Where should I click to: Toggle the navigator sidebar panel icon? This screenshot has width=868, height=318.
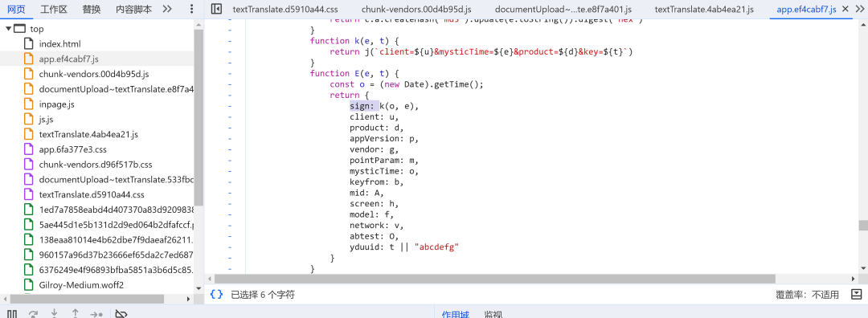pos(217,9)
